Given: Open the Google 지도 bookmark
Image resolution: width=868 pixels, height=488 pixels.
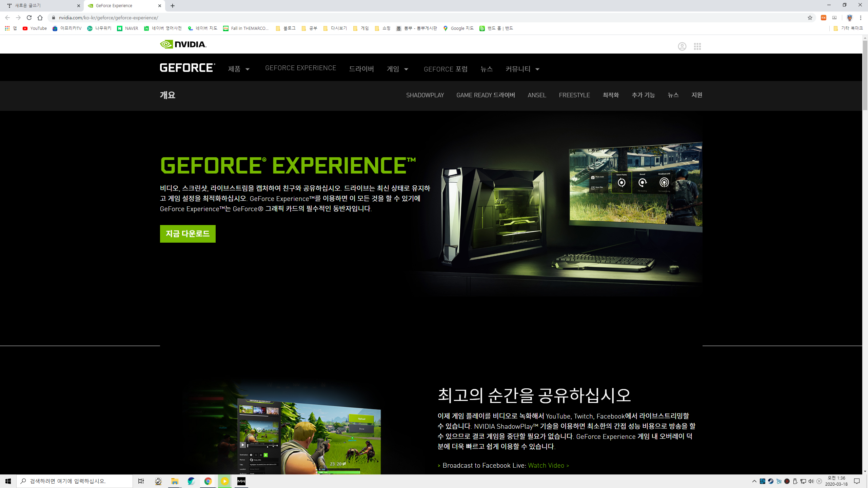Looking at the screenshot, I should click(458, 28).
